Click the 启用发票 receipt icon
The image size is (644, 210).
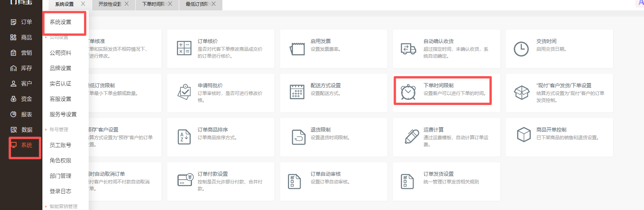tap(297, 49)
